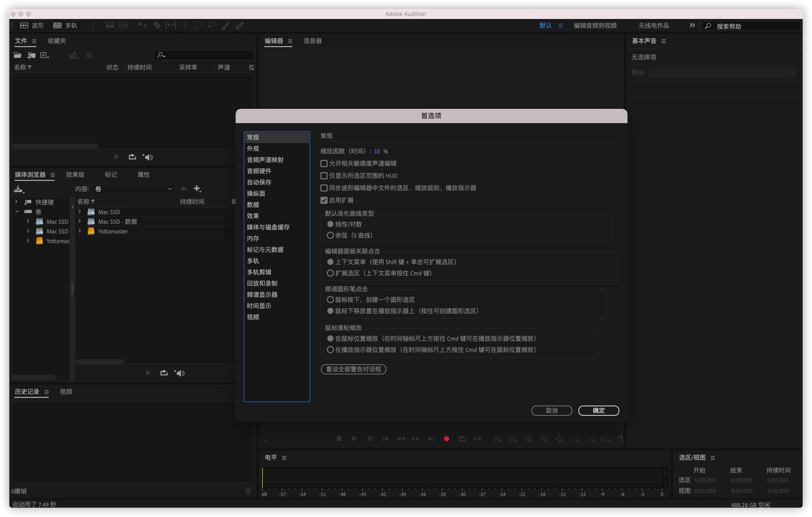Select the Slip tool icon

tap(171, 25)
